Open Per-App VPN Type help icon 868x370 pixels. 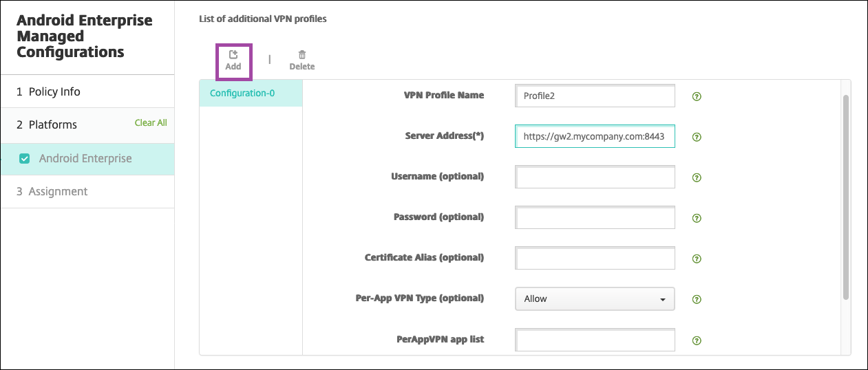click(697, 300)
